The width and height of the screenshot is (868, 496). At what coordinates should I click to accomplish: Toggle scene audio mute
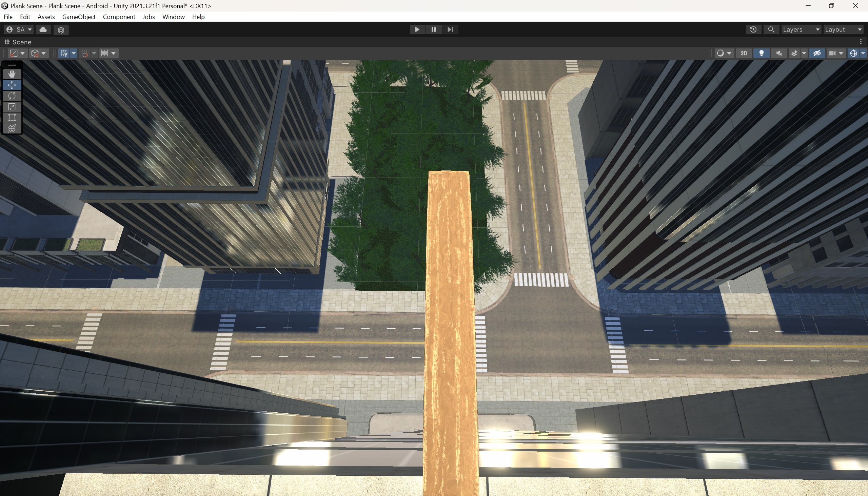pyautogui.click(x=779, y=53)
